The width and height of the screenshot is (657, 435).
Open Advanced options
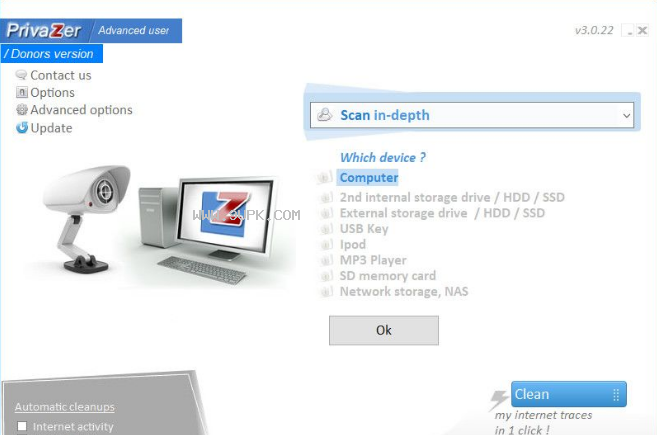81,110
